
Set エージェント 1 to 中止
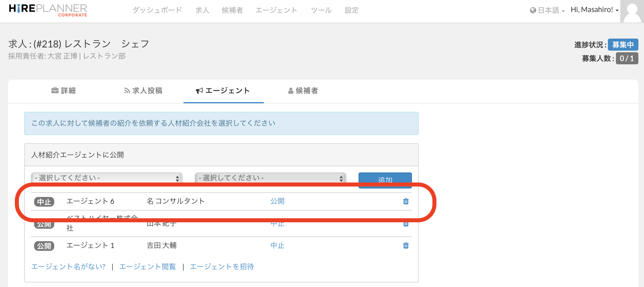(x=277, y=246)
